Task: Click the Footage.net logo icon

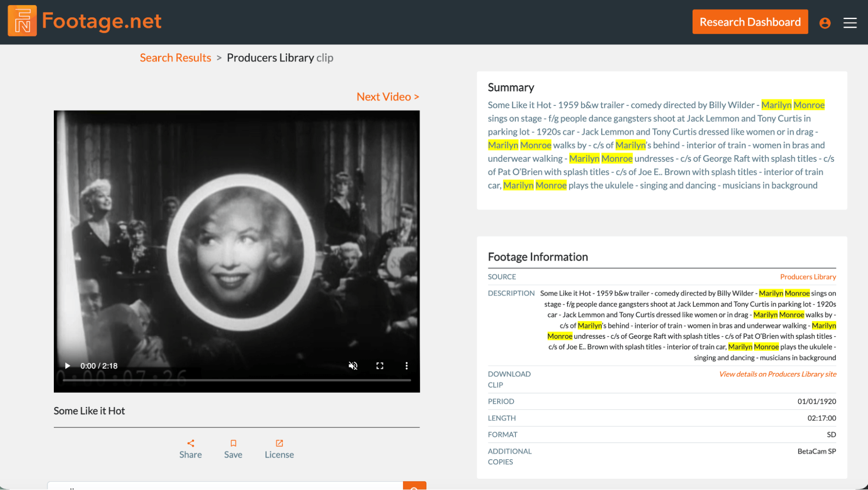Action: [22, 21]
